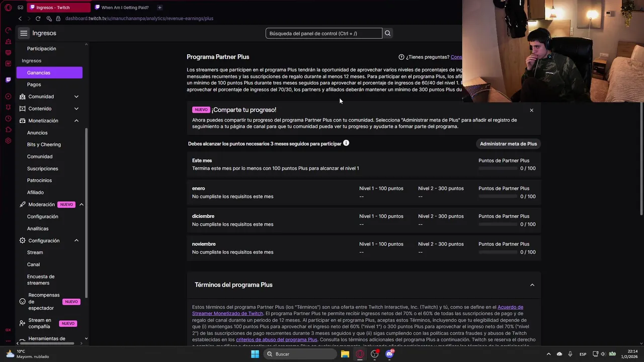Click the microphone tray icon

(571, 354)
